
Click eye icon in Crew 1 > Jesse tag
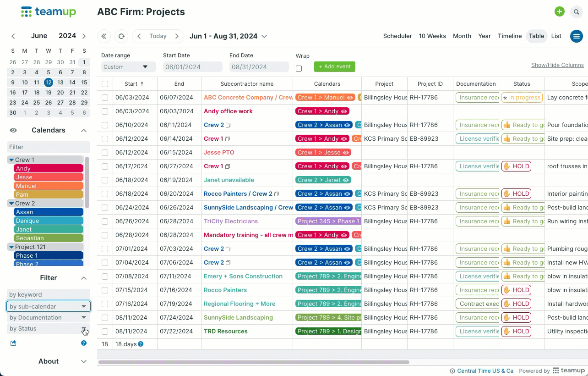click(x=346, y=153)
